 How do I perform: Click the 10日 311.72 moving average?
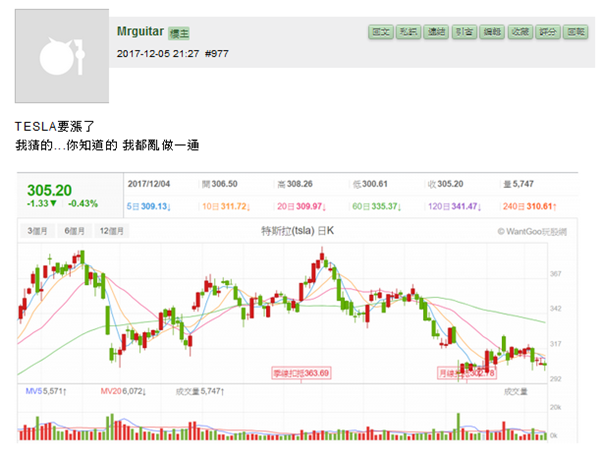(x=226, y=206)
